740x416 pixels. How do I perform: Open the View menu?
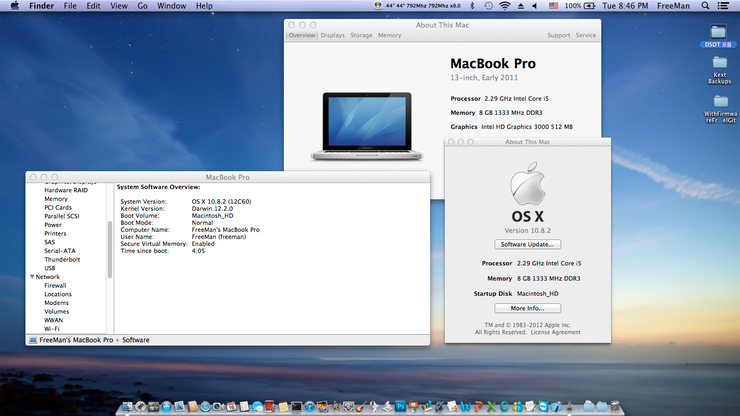click(119, 6)
